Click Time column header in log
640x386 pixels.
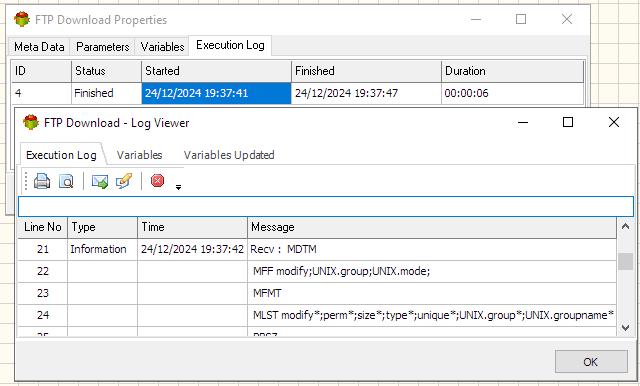click(x=192, y=227)
